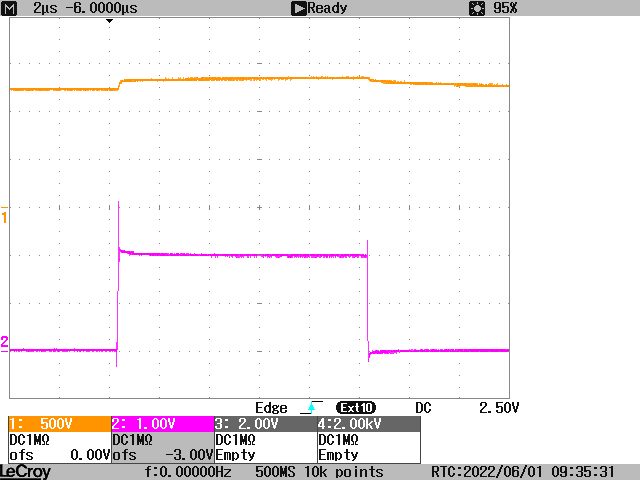Viewport: 640px width, 480px height.
Task: Click the display brightness sun icon
Action: [477, 8]
